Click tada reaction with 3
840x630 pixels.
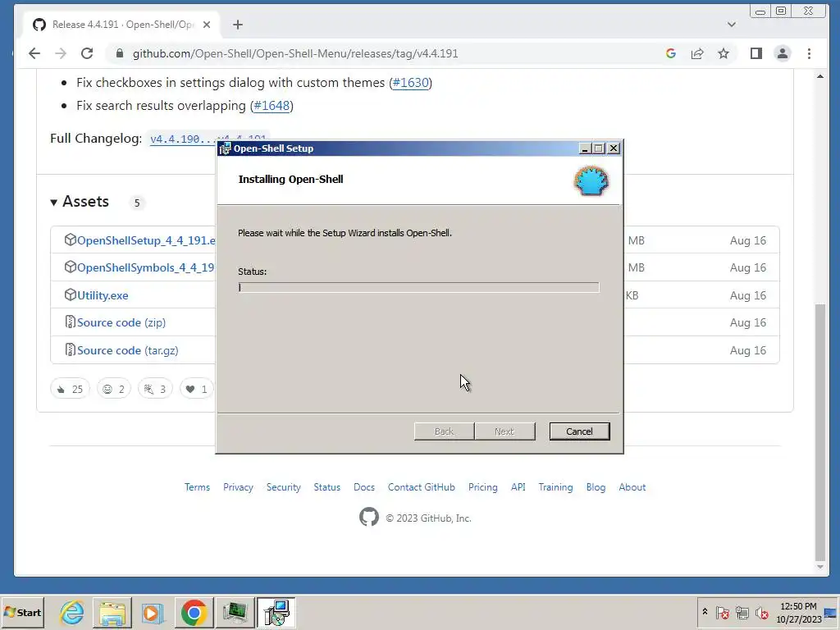[155, 389]
